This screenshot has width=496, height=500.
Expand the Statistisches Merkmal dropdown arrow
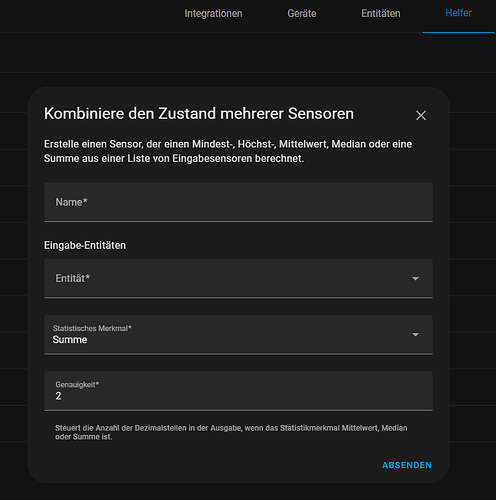coord(415,334)
